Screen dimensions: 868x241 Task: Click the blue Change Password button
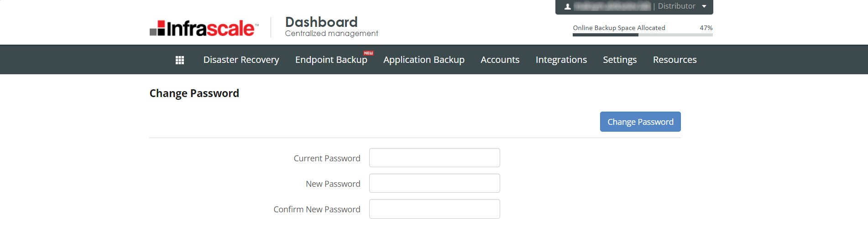[x=640, y=122]
